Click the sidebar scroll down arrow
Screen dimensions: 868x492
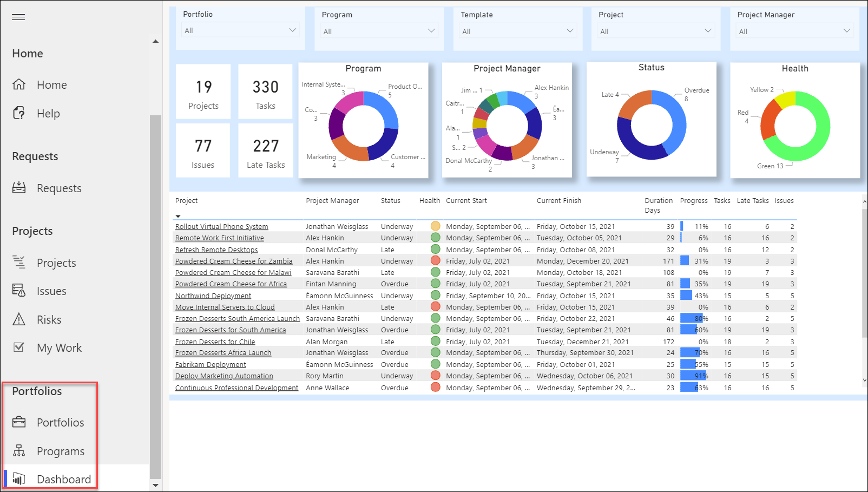156,485
